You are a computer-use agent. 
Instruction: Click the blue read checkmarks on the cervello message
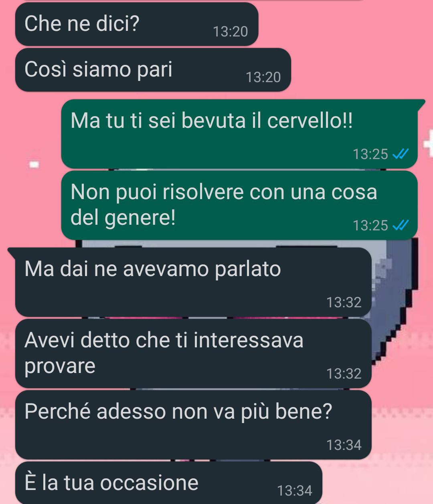click(x=400, y=154)
